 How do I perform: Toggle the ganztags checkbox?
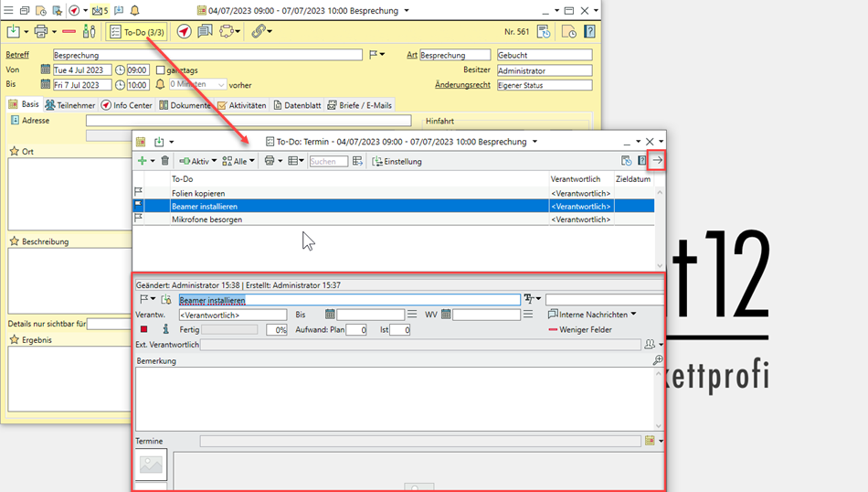tap(161, 70)
